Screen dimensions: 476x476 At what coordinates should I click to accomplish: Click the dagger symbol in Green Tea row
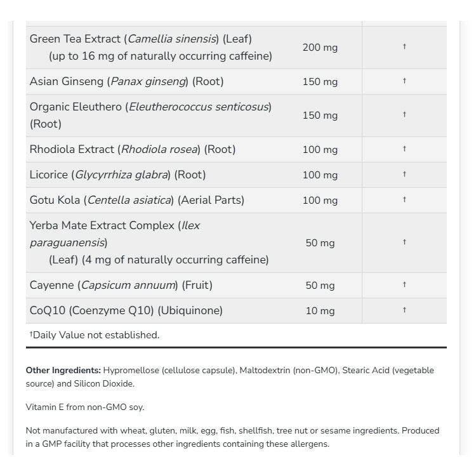coord(404,46)
